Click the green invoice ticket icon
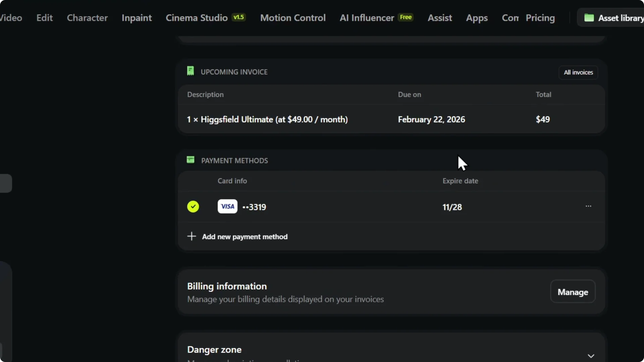 point(191,71)
